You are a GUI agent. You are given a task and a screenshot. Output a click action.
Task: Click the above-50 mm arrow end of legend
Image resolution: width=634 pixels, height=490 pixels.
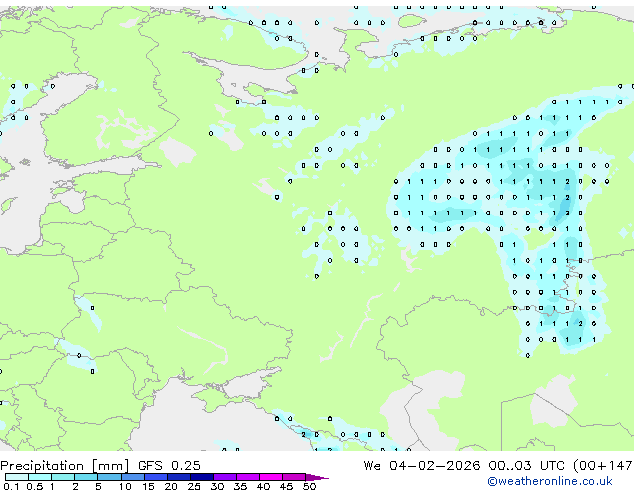tap(317, 477)
